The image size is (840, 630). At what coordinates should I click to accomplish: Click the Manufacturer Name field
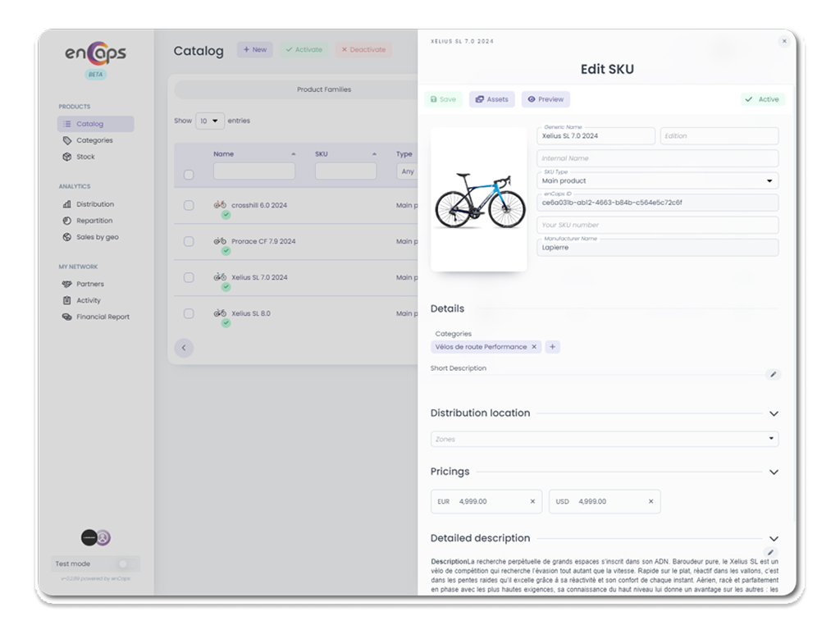[x=657, y=248]
